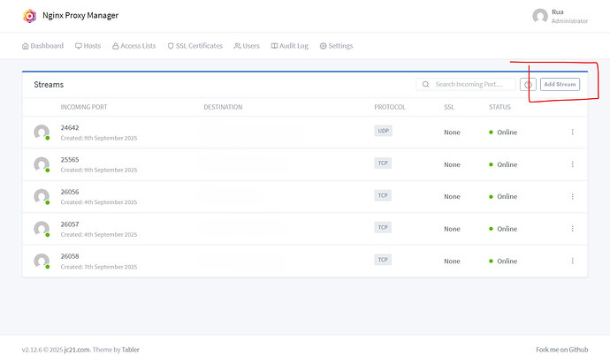Switch to SSL Certificates tab

pyautogui.click(x=194, y=46)
